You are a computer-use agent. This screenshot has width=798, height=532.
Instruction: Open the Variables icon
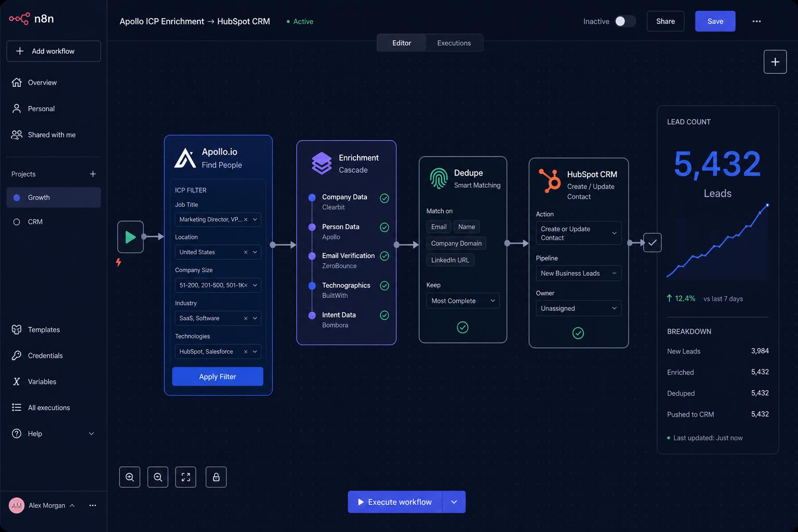click(17, 381)
